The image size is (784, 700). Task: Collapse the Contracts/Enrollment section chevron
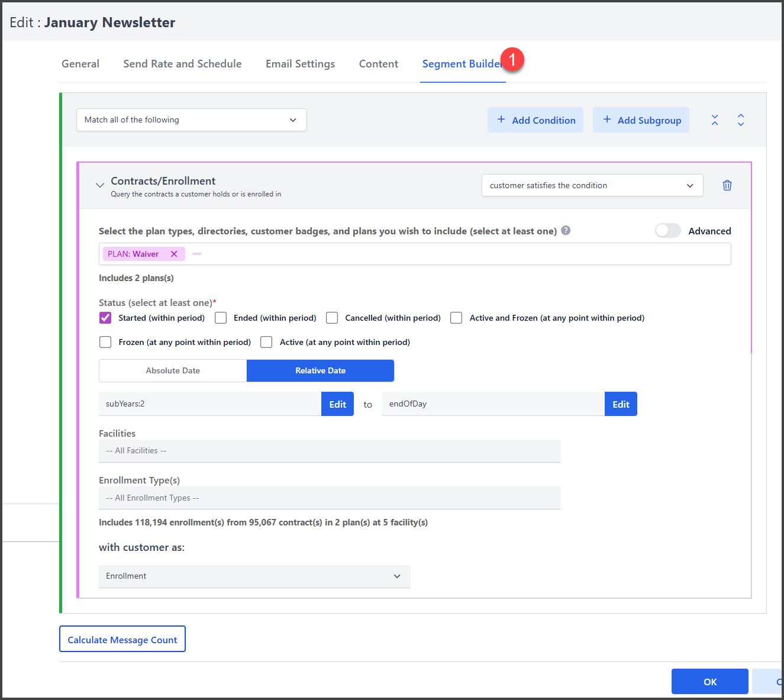click(x=100, y=185)
